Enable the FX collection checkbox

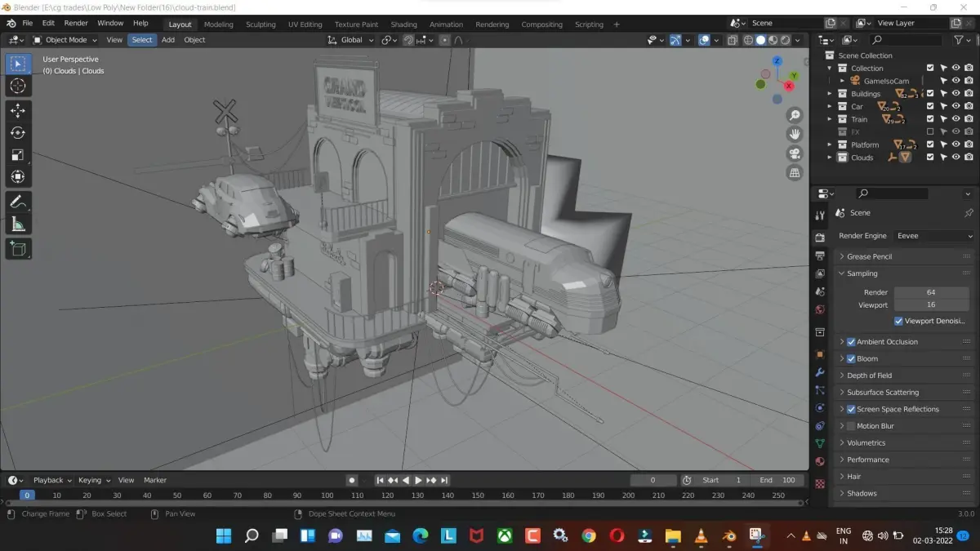pos(930,131)
